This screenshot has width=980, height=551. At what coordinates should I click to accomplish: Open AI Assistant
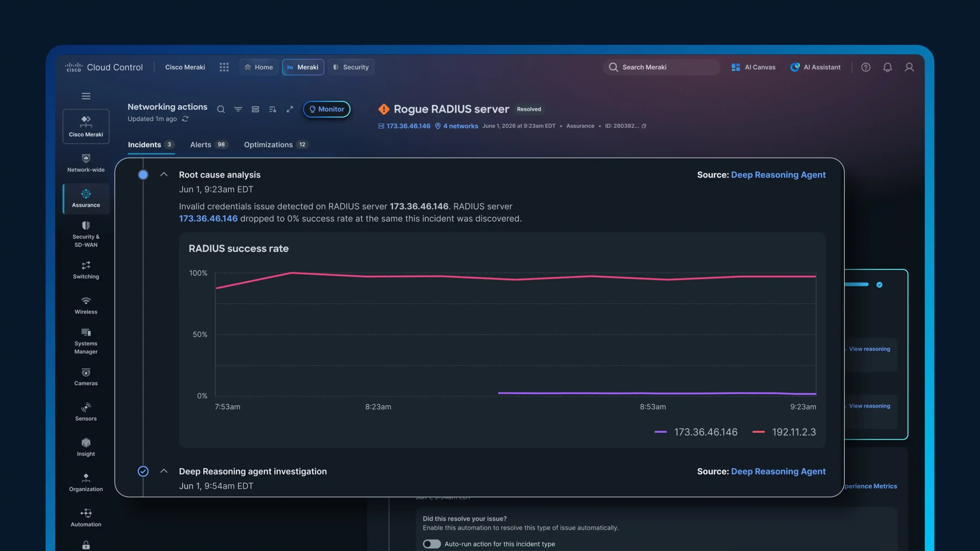[x=815, y=67]
